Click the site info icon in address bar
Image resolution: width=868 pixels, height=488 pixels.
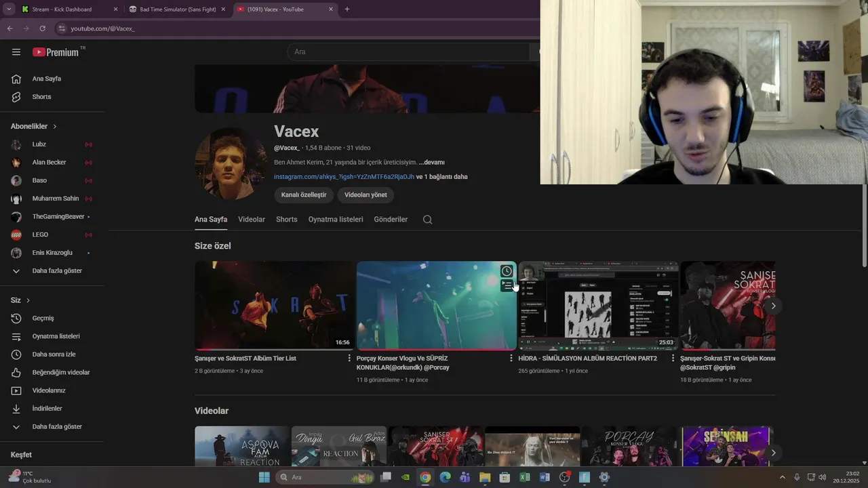click(62, 28)
